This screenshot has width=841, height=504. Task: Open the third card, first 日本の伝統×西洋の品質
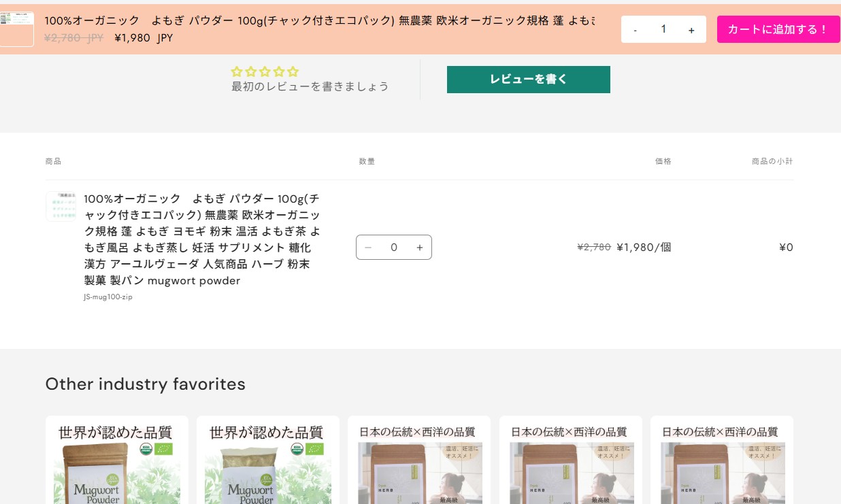pos(419,460)
